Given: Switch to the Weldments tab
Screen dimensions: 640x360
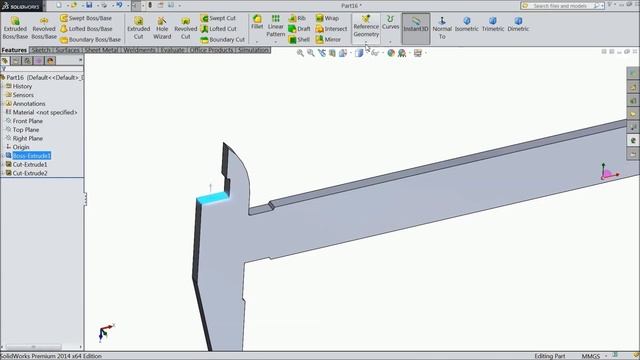Looking at the screenshot, I should (x=139, y=50).
